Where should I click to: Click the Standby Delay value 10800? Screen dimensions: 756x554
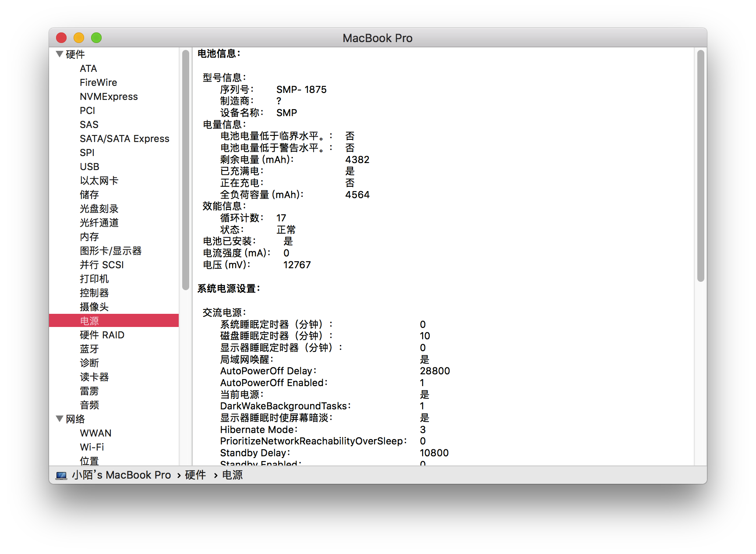tap(434, 453)
